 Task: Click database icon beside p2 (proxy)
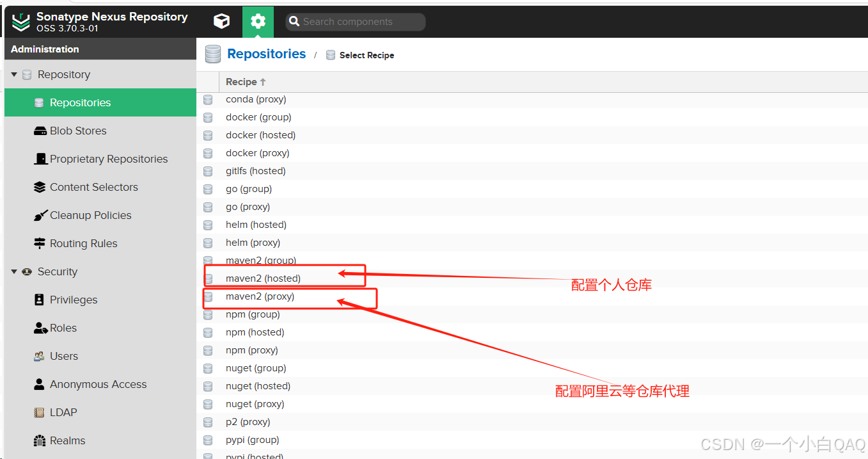208,422
